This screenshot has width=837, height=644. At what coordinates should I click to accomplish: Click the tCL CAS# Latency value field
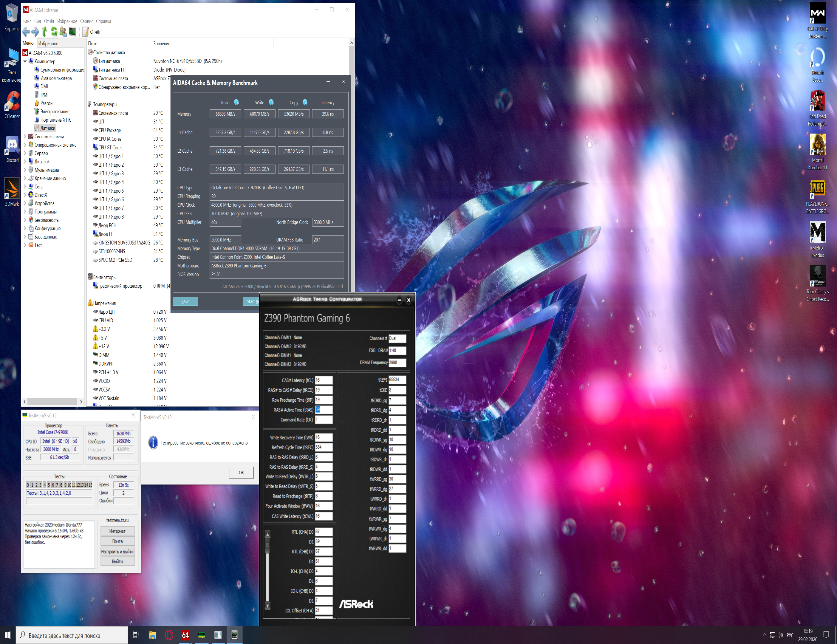click(324, 380)
